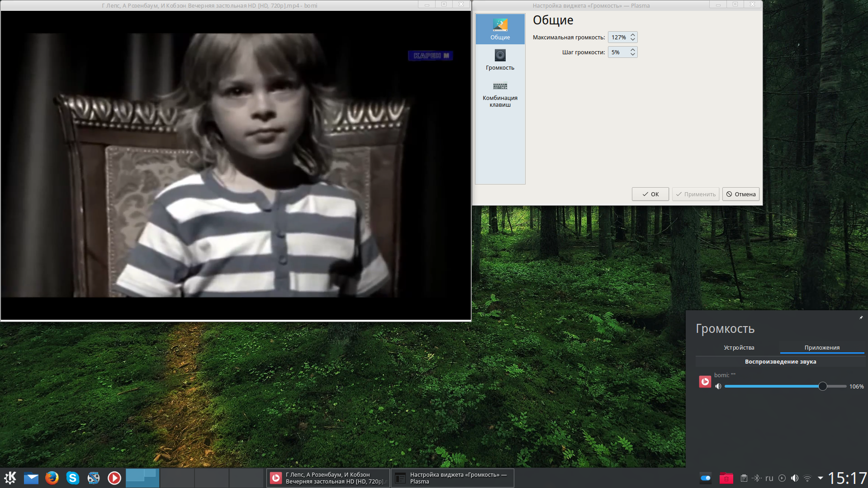Click the bomi application volume slider
The width and height of the screenshot is (868, 488).
[785, 386]
